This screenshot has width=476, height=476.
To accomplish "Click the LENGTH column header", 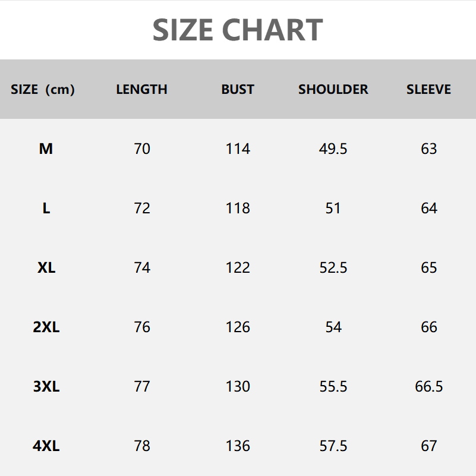I will click(141, 90).
